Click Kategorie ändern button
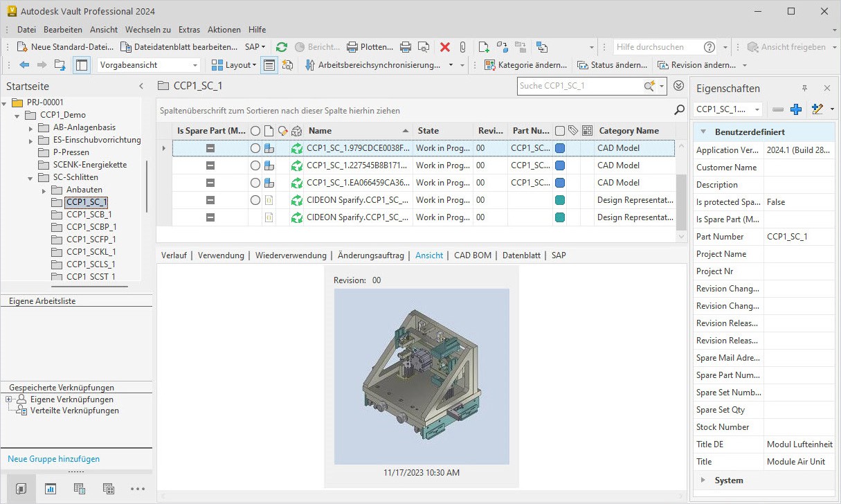The height and width of the screenshot is (504, 841). point(526,65)
